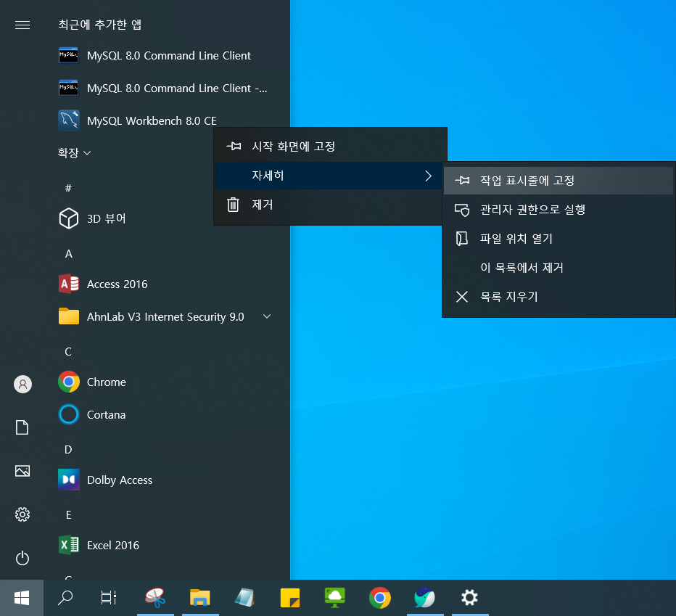
Task: Expand AhnLab V3 Internet Security 9.0 folder chevron
Action: [267, 316]
